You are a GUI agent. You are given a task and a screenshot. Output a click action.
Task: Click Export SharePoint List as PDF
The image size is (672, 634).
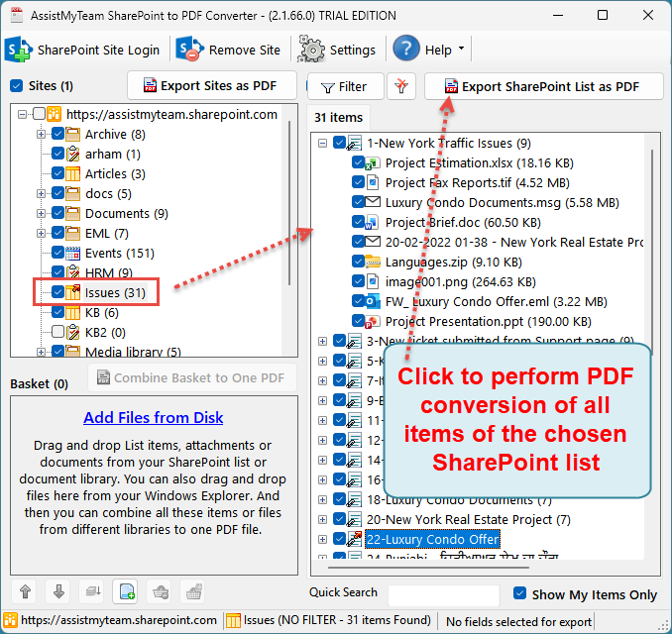click(543, 86)
